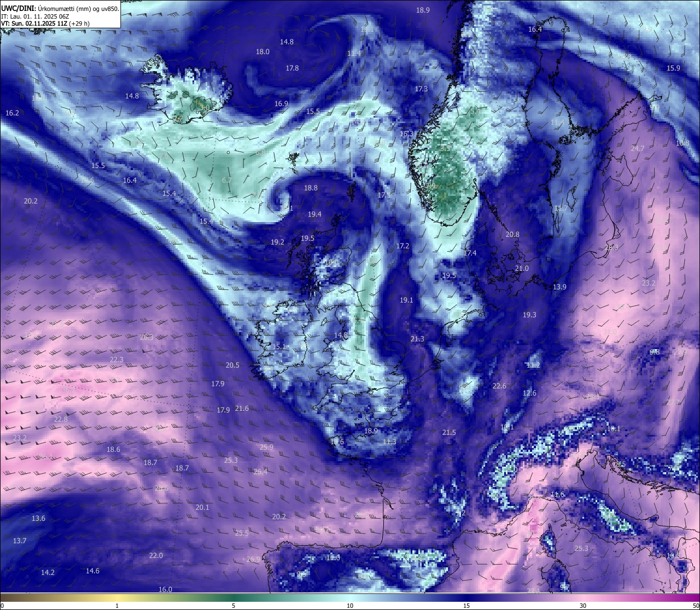Click the map value '25.9'
Image resolution: width=700 pixels, height=610 pixels.
(x=266, y=447)
